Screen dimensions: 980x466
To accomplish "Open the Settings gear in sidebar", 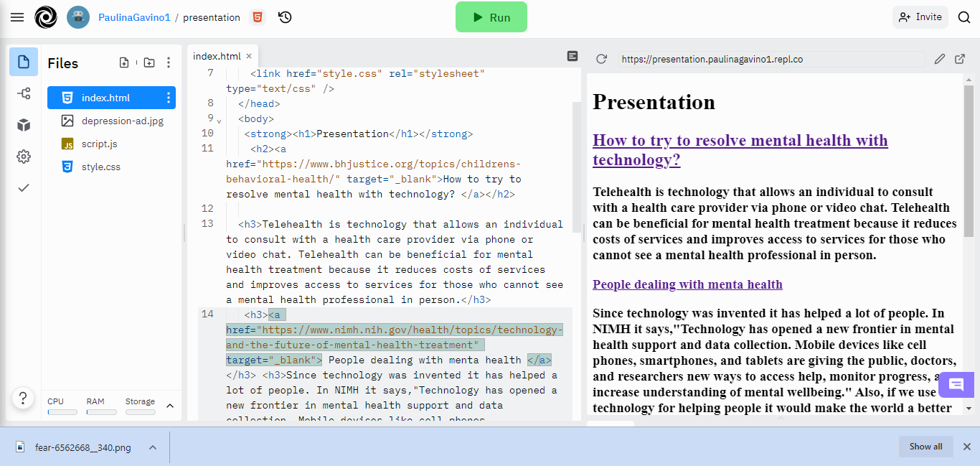I will (24, 157).
